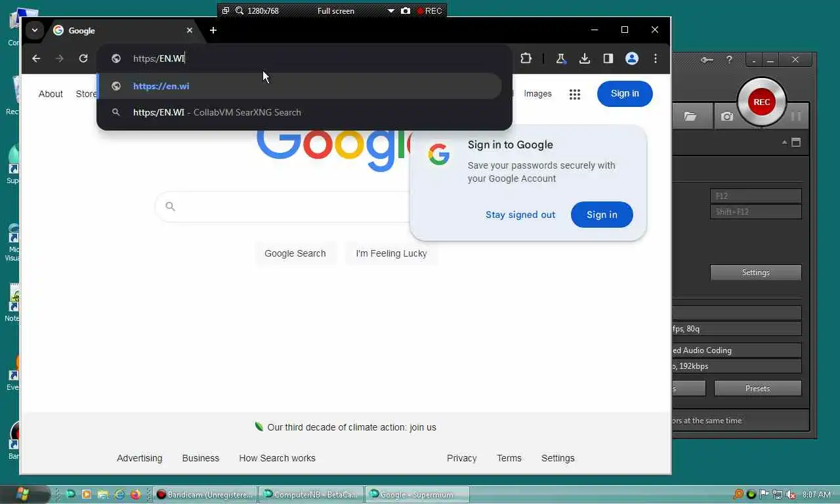Toggle the browser side panel icon
840x504 pixels.
pos(608,58)
